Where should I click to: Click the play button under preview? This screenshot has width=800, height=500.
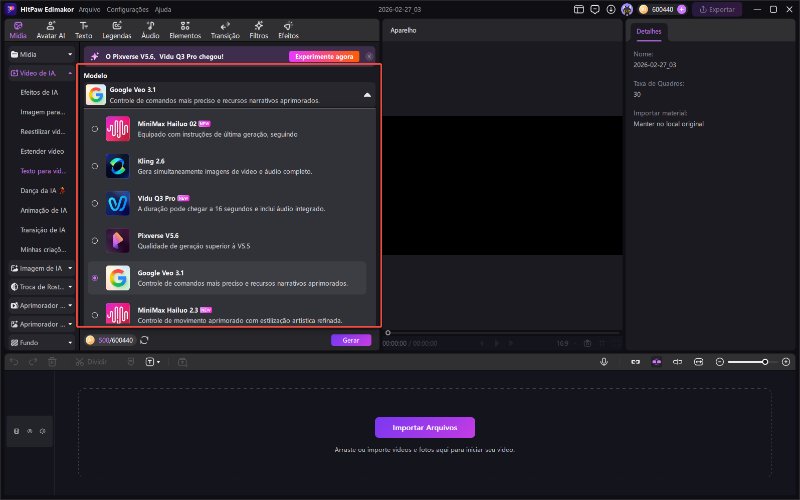click(496, 343)
